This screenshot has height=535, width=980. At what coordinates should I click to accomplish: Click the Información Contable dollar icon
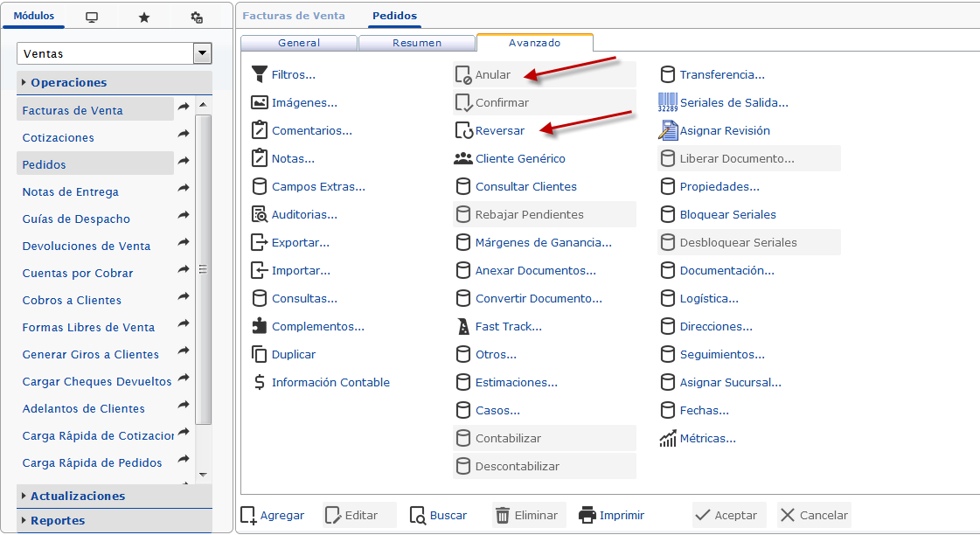(x=260, y=382)
